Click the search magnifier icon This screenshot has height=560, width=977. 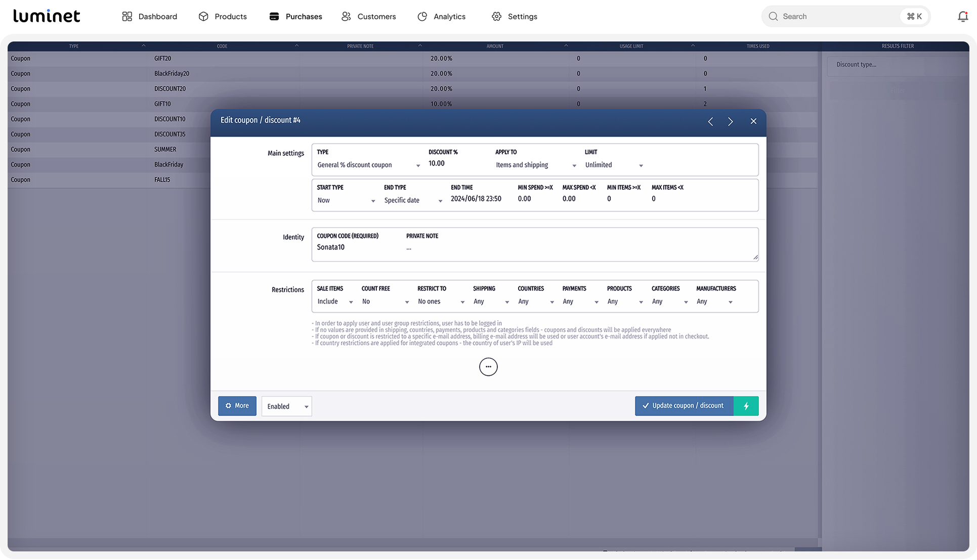(x=773, y=17)
